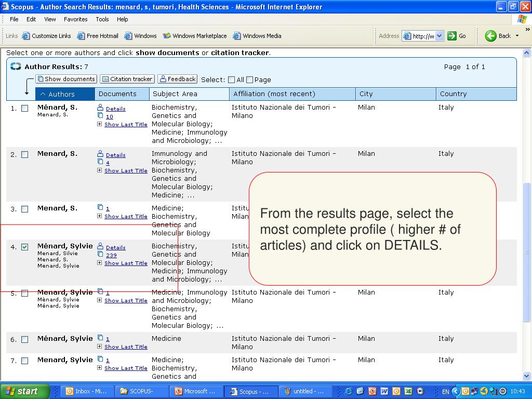Open the Edit menu
Image resolution: width=532 pixels, height=399 pixels.
31,19
